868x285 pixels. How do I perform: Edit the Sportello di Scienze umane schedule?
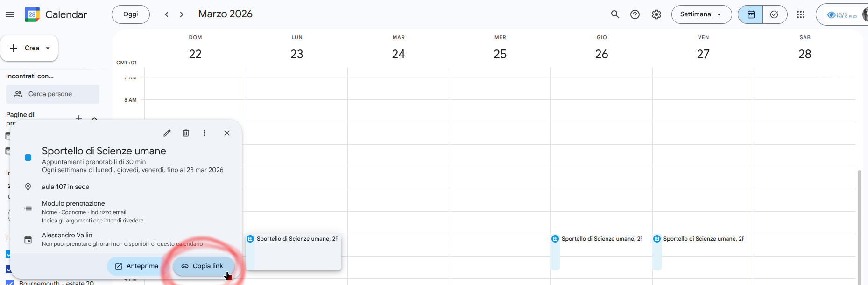(167, 133)
